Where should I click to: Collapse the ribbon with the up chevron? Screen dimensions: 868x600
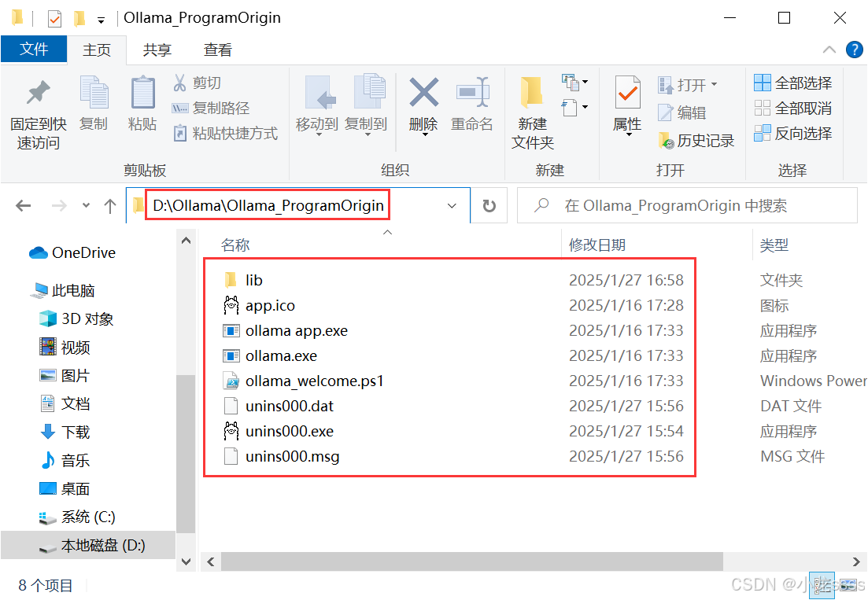[x=829, y=50]
